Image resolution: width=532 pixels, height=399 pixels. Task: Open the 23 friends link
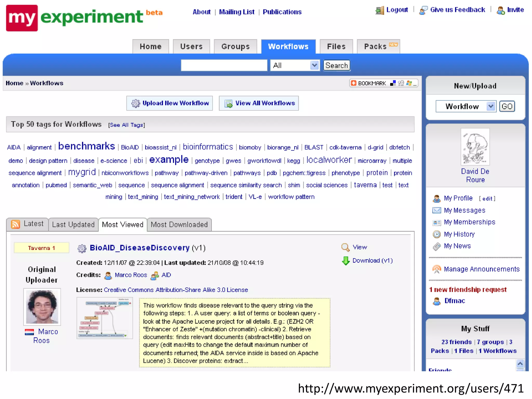click(456, 342)
